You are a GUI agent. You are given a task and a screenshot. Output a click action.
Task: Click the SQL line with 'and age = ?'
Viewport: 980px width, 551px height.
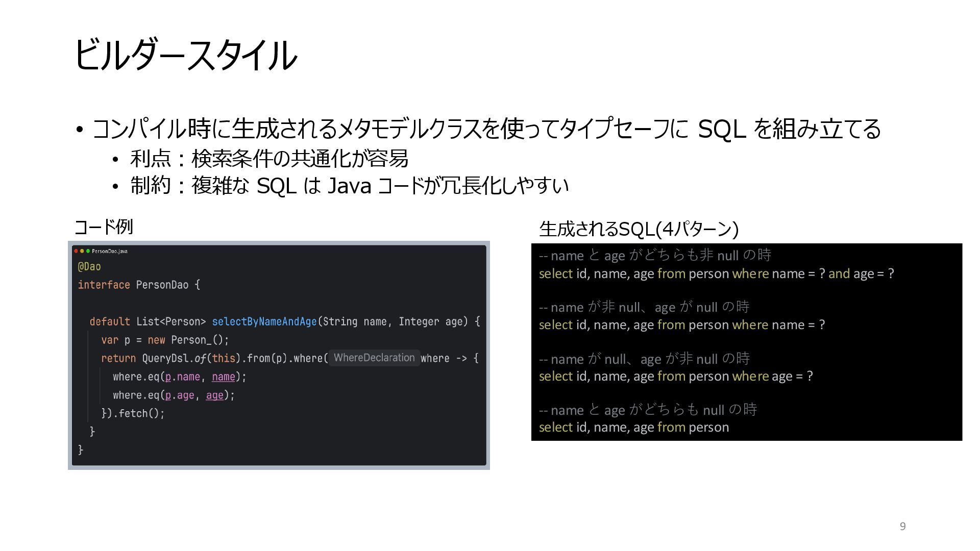[x=716, y=273]
